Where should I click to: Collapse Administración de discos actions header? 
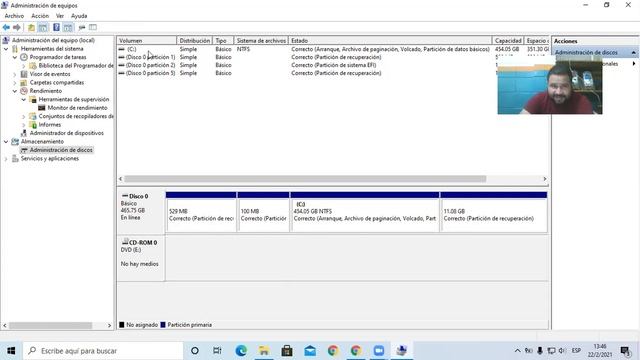(633, 53)
